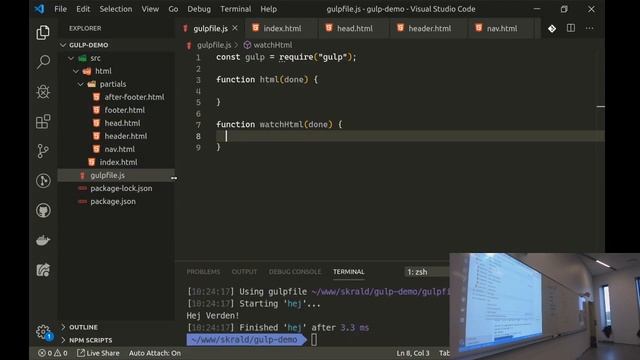Open the Git Graph circular icon
This screenshot has height=360, width=640.
[x=43, y=180]
